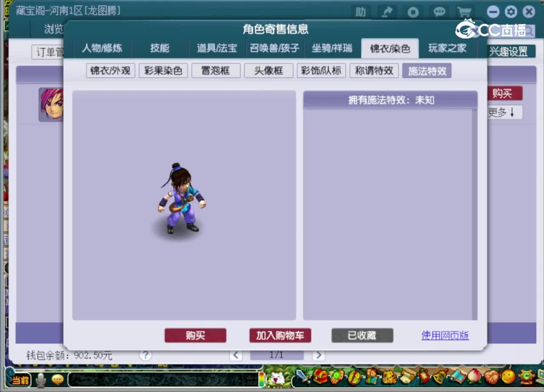Viewport: 544px width, 392px height.
Task: Open the shopping cart icon at top
Action: 465,12
